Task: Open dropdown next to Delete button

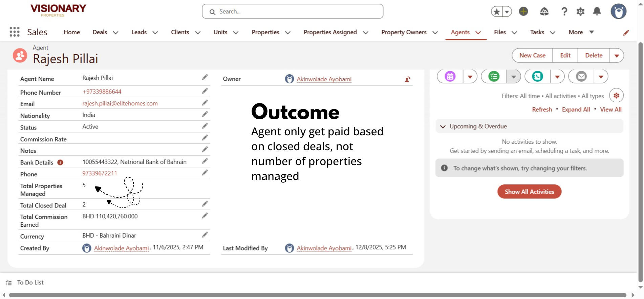Action: click(x=617, y=56)
